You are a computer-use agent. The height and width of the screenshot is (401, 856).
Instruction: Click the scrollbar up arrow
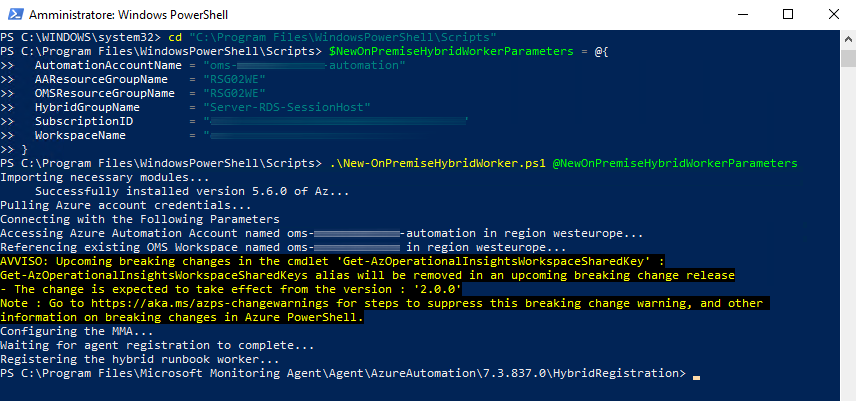click(848, 40)
